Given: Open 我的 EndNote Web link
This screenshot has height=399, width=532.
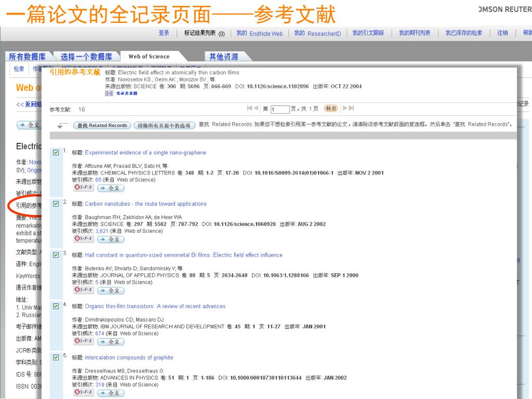Looking at the screenshot, I should click(260, 33).
